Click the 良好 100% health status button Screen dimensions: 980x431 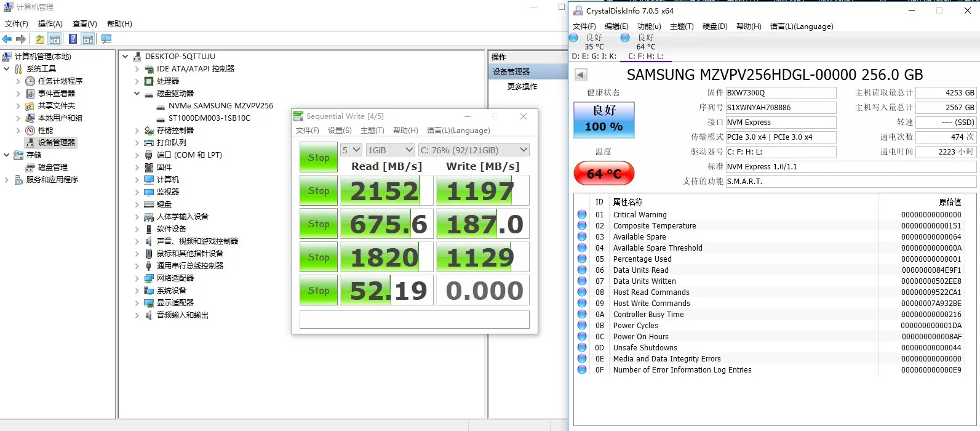(604, 119)
